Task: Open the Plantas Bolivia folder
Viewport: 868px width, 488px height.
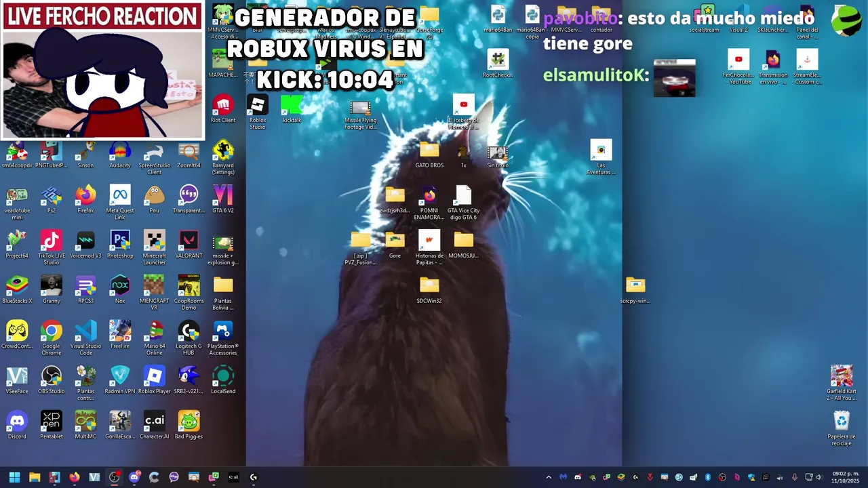Action: click(223, 293)
